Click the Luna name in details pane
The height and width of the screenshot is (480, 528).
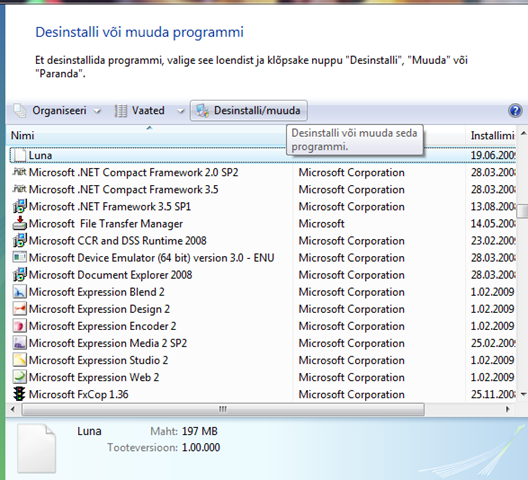(89, 431)
